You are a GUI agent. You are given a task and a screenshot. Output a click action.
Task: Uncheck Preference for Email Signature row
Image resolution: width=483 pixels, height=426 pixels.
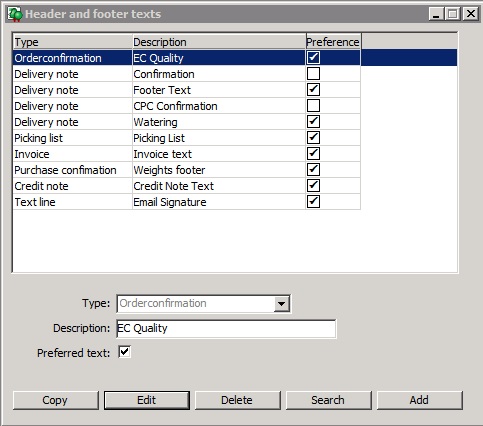point(313,202)
